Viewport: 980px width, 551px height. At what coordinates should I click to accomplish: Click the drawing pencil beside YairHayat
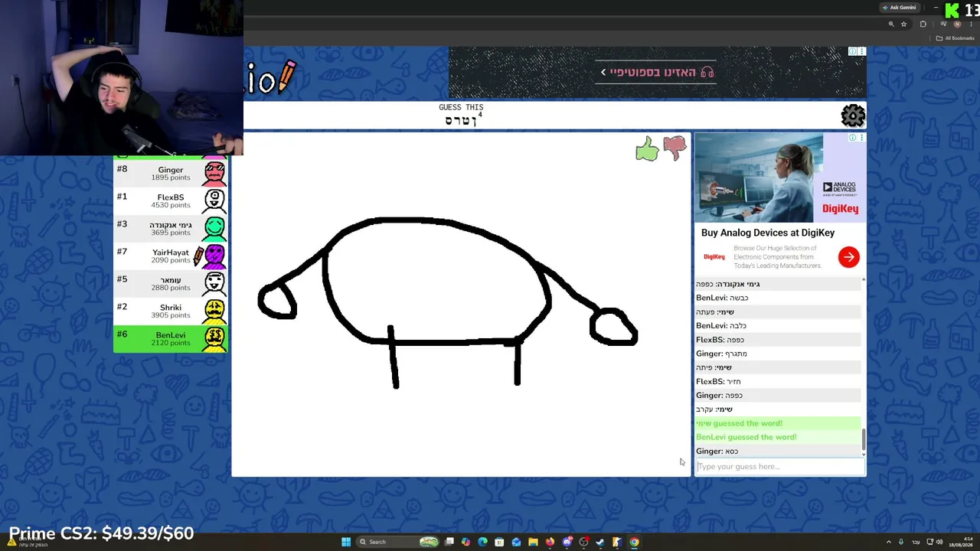(198, 256)
